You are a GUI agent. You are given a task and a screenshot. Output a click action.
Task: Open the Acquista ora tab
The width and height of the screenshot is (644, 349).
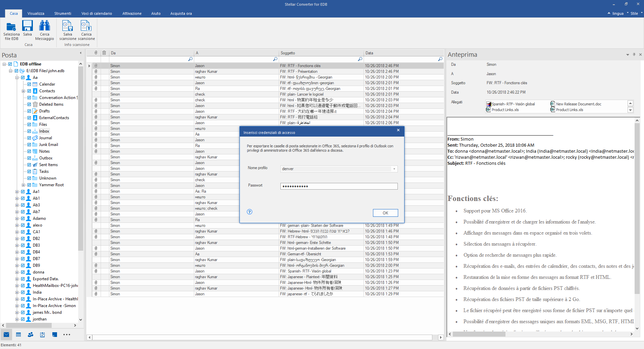coord(181,13)
